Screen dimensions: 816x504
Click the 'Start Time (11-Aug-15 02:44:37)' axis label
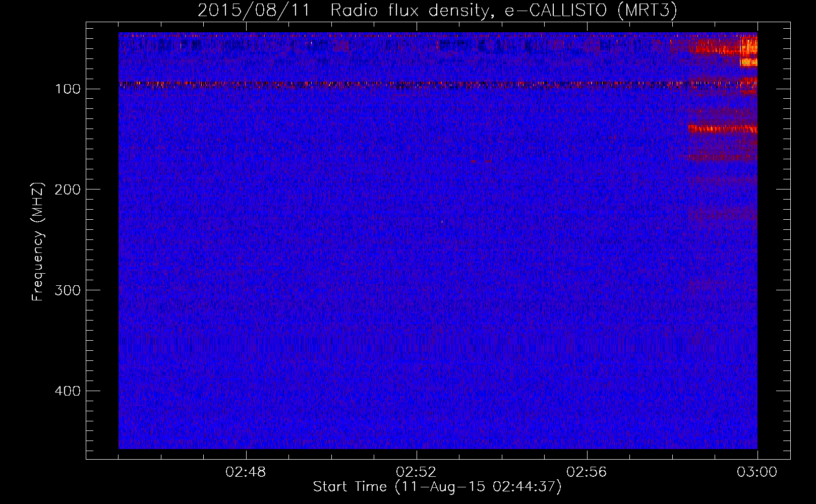pos(437,487)
